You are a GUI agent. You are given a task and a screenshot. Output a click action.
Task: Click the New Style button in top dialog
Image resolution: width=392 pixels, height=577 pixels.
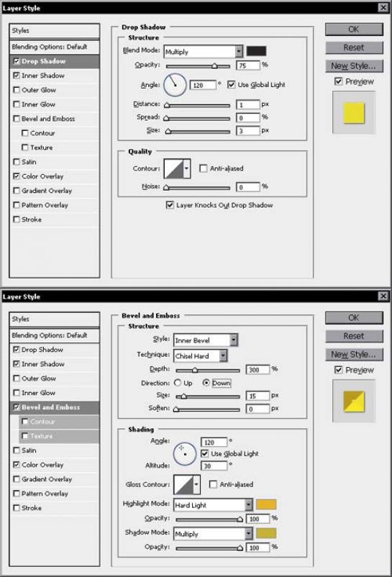click(x=354, y=66)
